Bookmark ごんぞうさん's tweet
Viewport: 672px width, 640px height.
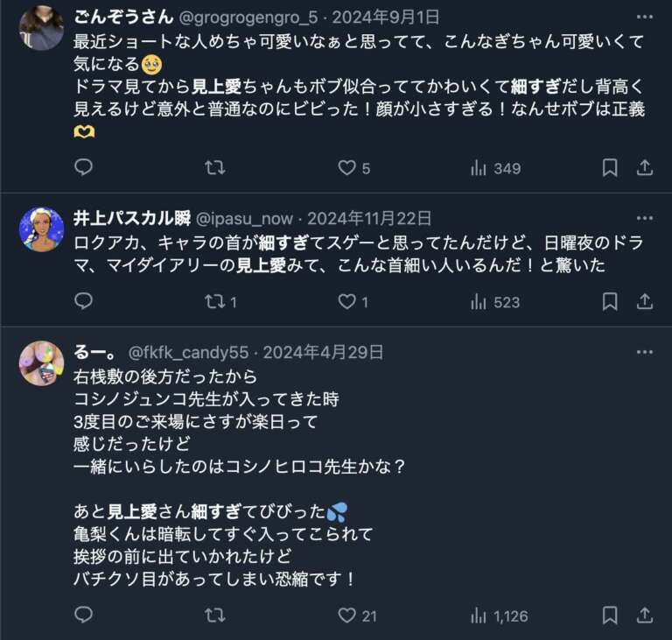click(x=610, y=167)
